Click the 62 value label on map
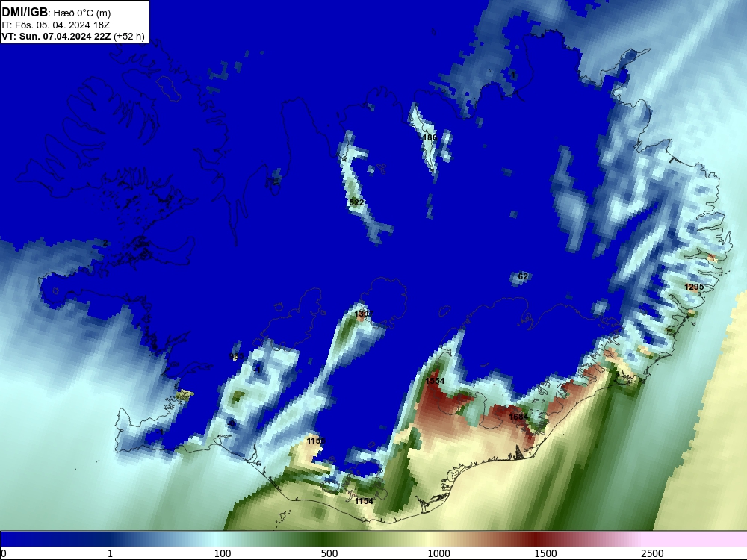The image size is (747, 560). coord(523,276)
